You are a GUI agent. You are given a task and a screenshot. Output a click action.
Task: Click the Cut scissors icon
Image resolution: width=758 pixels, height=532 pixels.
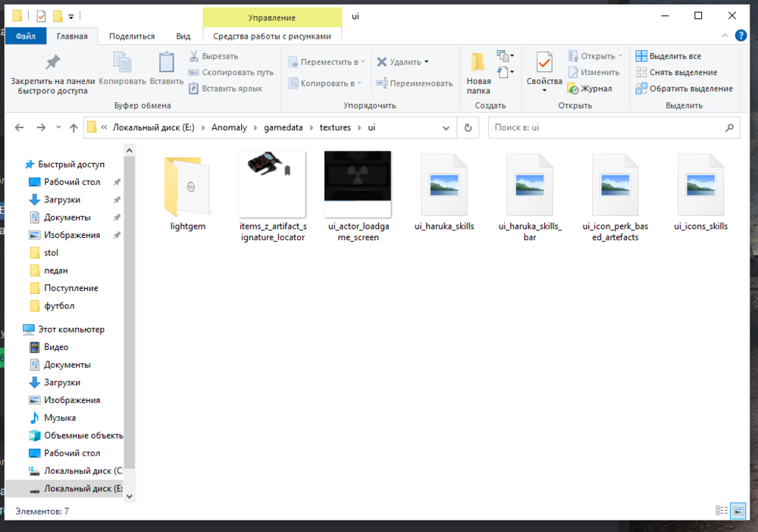pos(194,56)
